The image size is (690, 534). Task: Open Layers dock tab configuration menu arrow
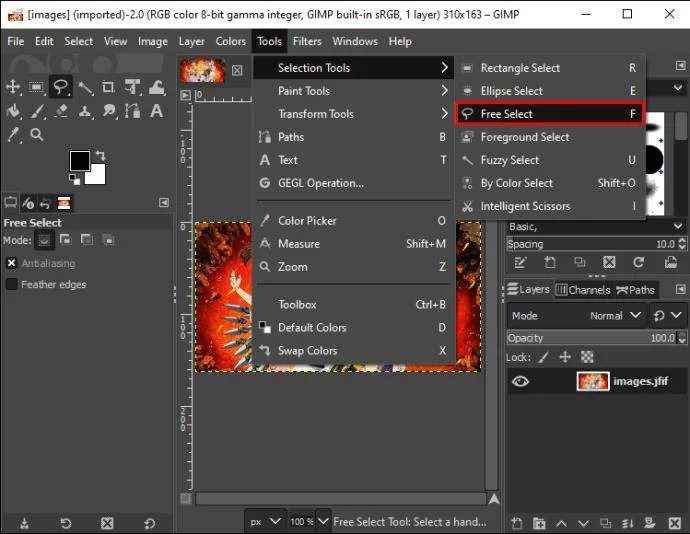(x=680, y=289)
